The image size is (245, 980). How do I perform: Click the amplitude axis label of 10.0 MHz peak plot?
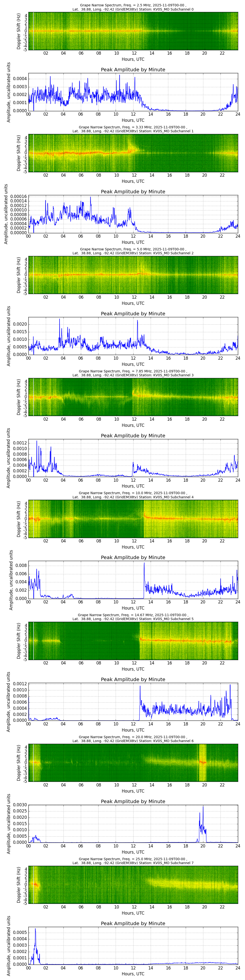tap(12, 581)
